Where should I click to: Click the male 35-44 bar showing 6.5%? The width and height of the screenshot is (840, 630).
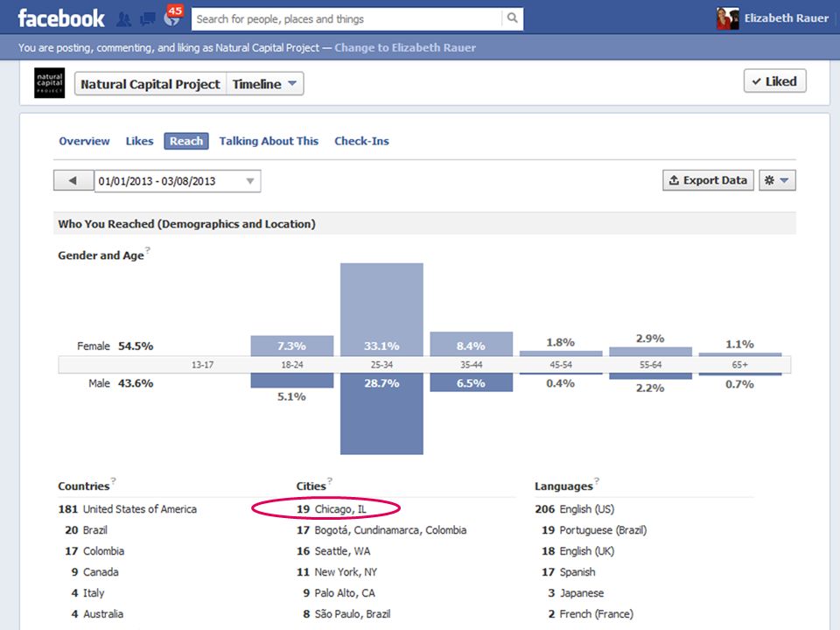point(472,383)
